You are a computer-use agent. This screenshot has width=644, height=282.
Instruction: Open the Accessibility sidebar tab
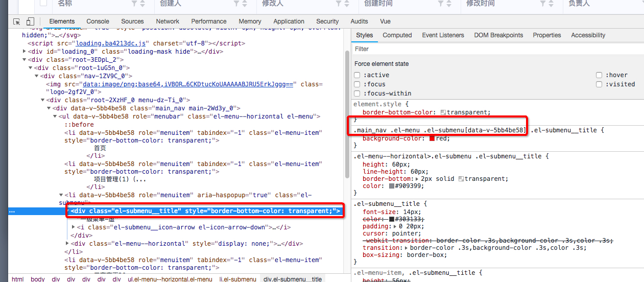(588, 35)
